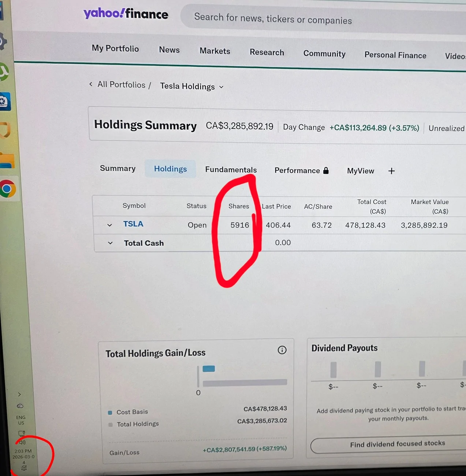Viewport: 466px width, 476px height.
Task: Switch to the MyView tab
Action: coord(361,171)
